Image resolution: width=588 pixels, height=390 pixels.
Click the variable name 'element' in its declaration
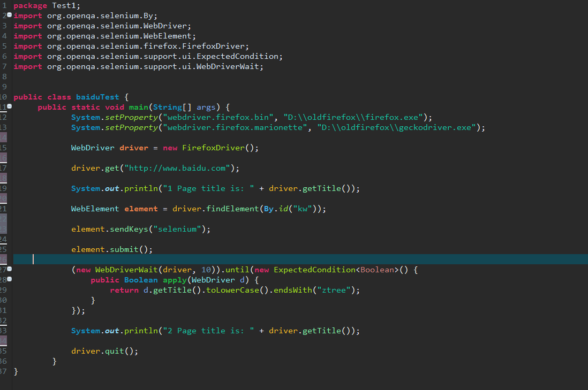tap(141, 209)
